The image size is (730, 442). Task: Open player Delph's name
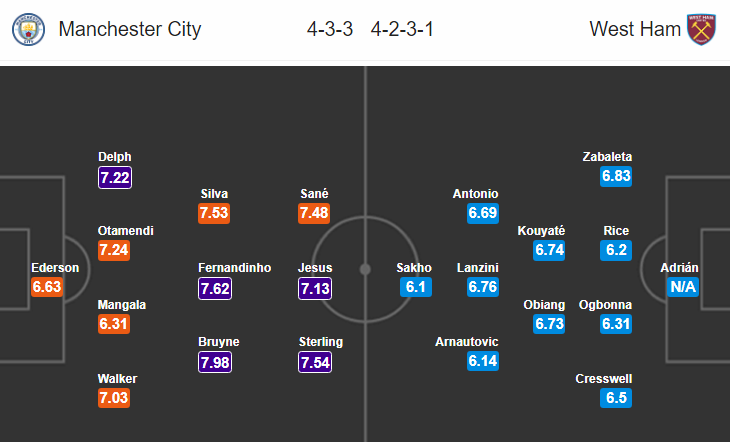point(115,156)
